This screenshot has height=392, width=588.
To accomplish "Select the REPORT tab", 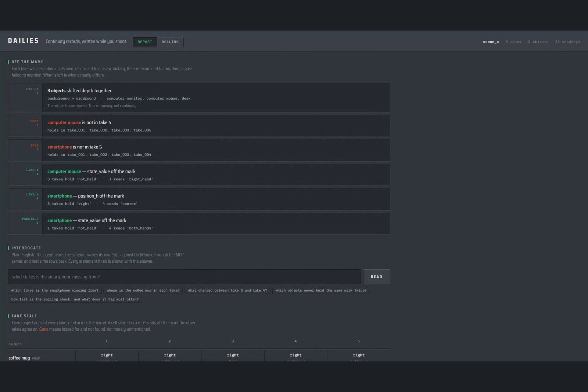I will [x=145, y=42].
